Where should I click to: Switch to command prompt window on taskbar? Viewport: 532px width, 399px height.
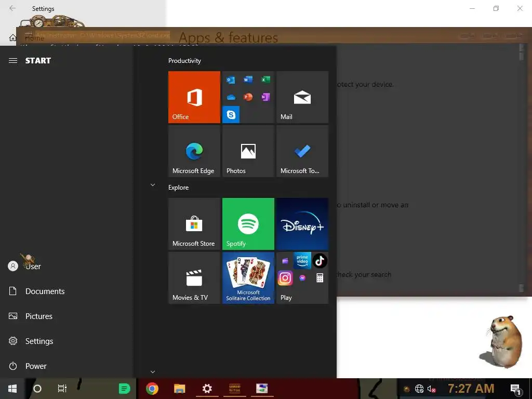(x=234, y=389)
